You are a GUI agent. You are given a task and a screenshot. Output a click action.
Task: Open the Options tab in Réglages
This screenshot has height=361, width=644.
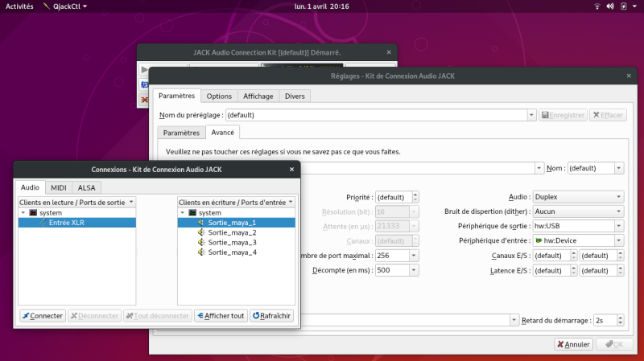[x=219, y=96]
